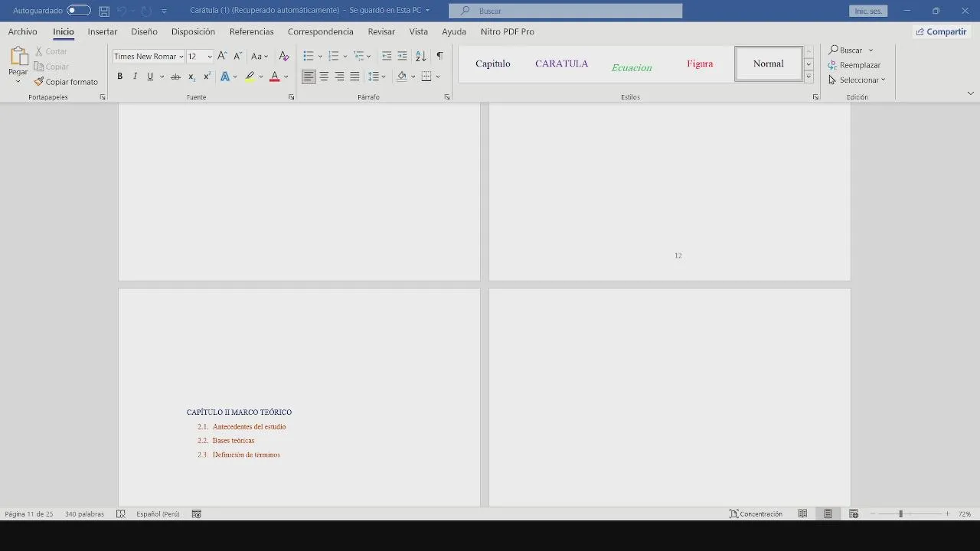
Task: Toggle bold formatting
Action: point(119,77)
